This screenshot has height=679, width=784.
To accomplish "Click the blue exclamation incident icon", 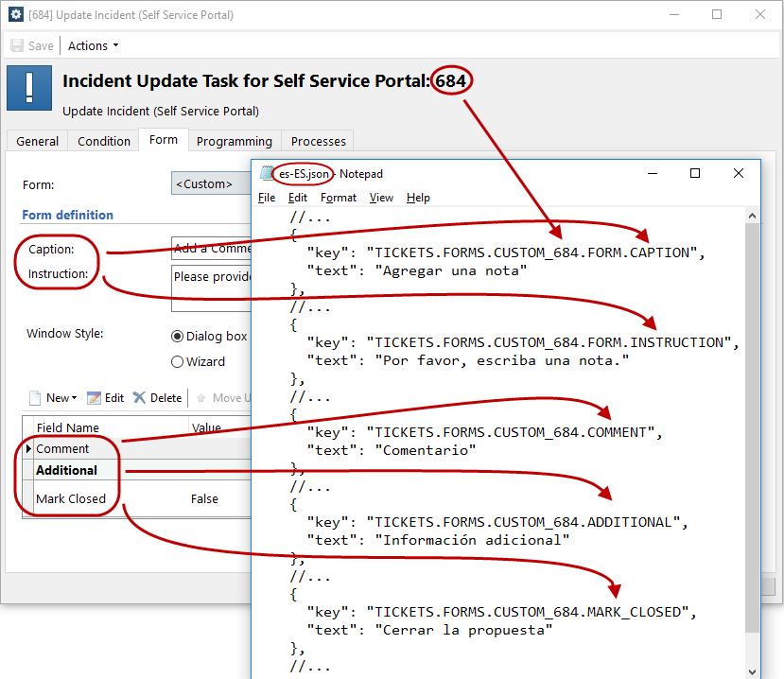I will (x=29, y=88).
